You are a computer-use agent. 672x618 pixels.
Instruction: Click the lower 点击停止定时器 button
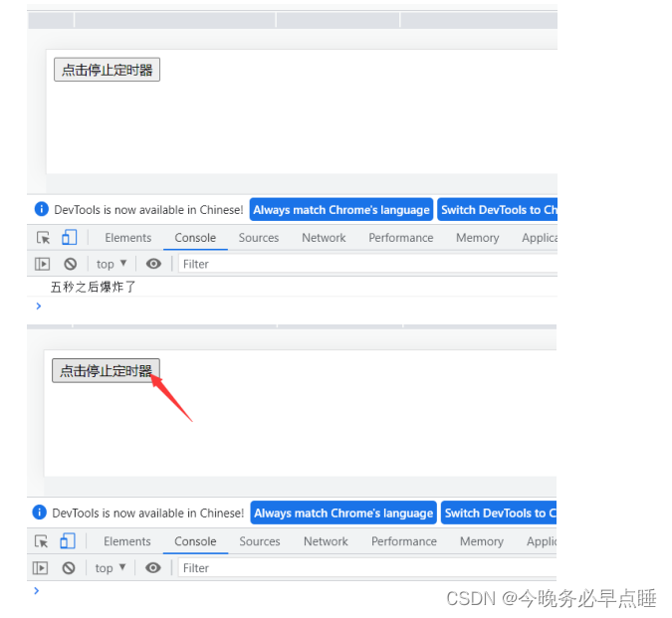[x=106, y=371]
